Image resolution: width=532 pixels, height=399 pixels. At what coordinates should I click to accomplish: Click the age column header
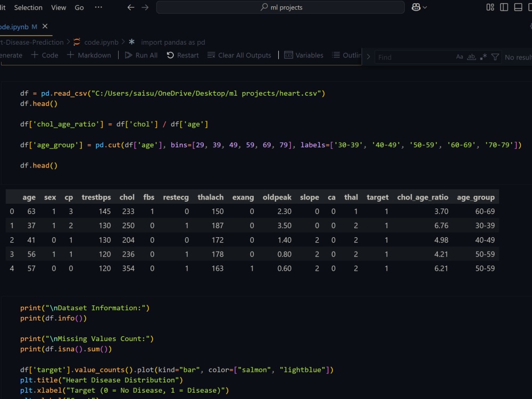point(29,197)
